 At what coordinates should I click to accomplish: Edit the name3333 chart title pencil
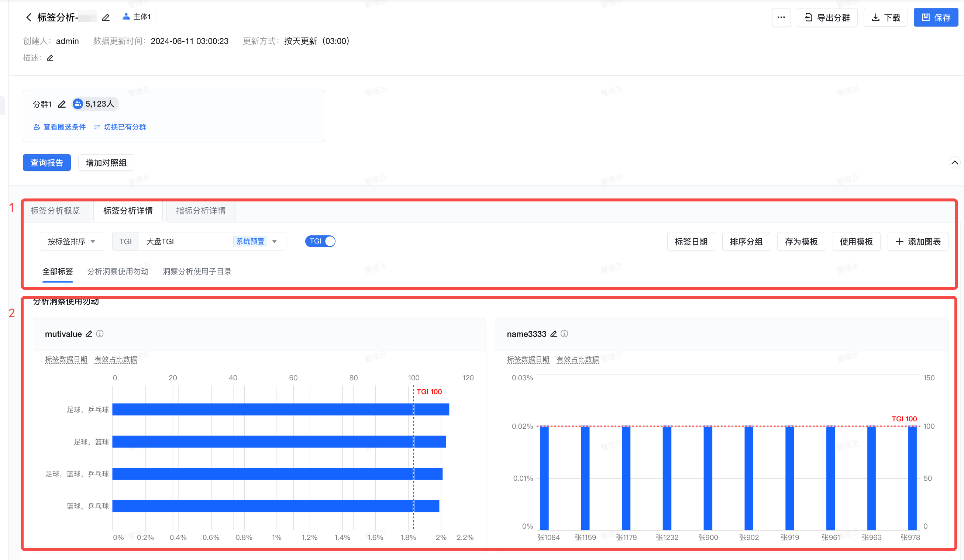point(554,334)
